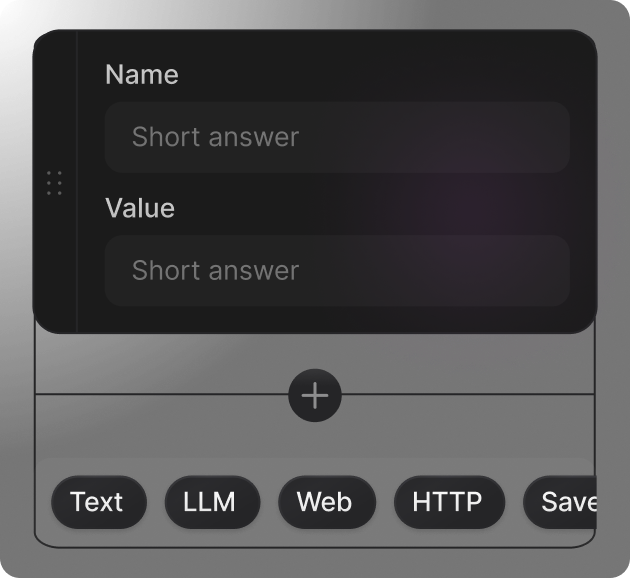Add a Web block

coord(326,502)
